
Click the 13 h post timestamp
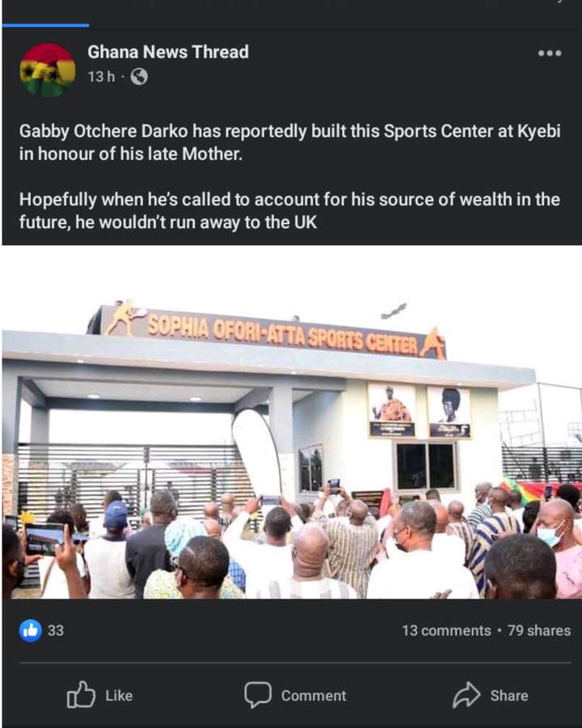(x=101, y=77)
